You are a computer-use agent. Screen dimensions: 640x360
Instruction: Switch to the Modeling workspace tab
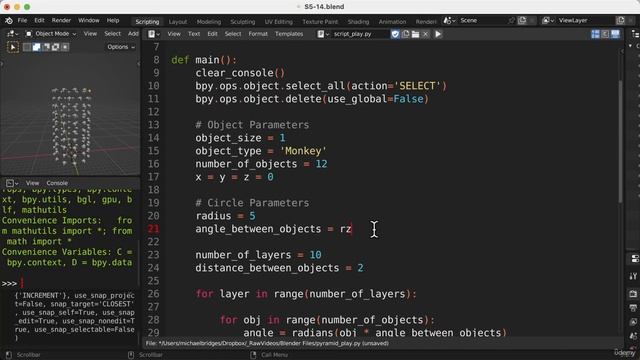(209, 22)
